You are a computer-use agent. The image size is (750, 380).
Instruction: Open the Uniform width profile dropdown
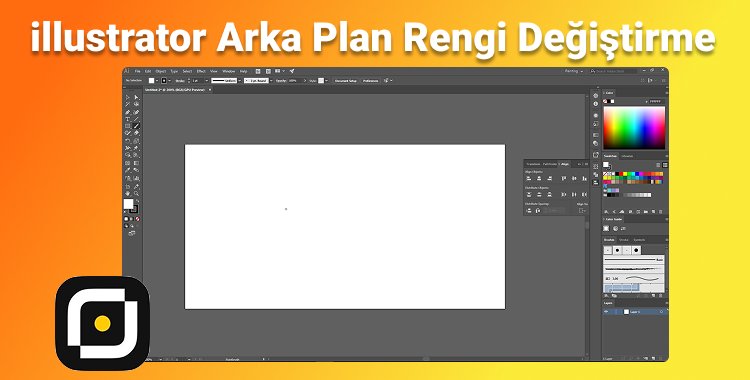[x=240, y=80]
